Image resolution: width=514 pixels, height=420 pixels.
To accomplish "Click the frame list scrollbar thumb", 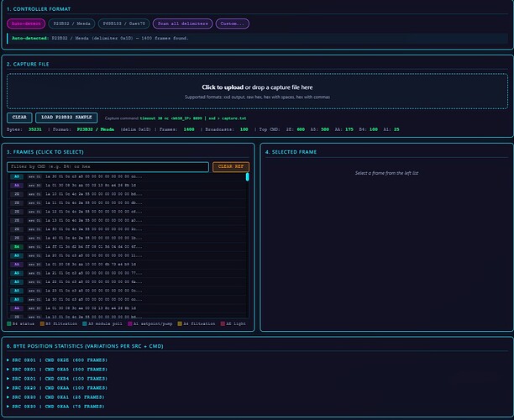I will tap(247, 177).
